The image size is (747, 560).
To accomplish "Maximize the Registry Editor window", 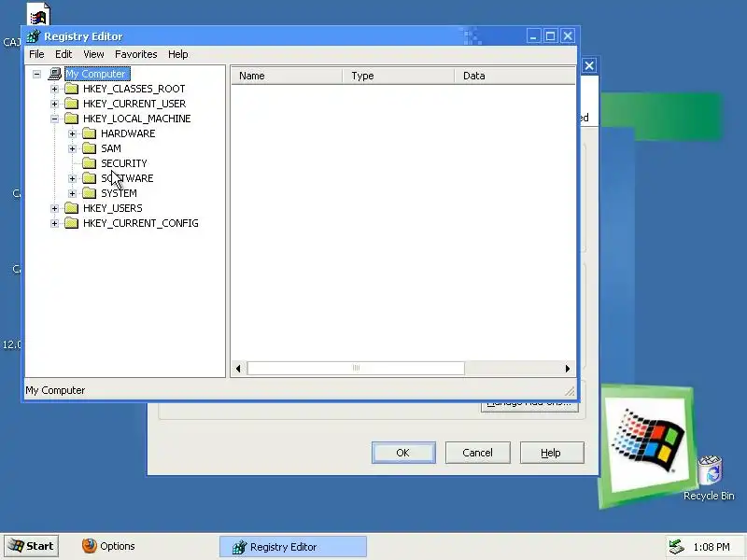I will [550, 36].
